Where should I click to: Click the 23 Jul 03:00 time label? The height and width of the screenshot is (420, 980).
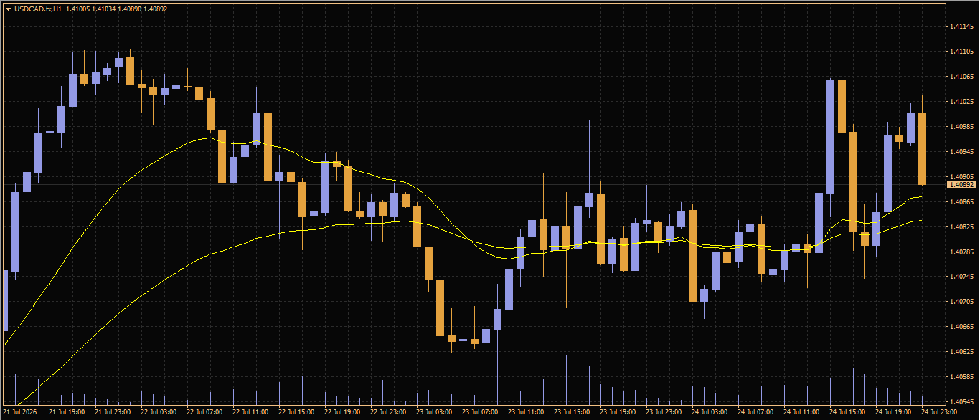[434, 413]
